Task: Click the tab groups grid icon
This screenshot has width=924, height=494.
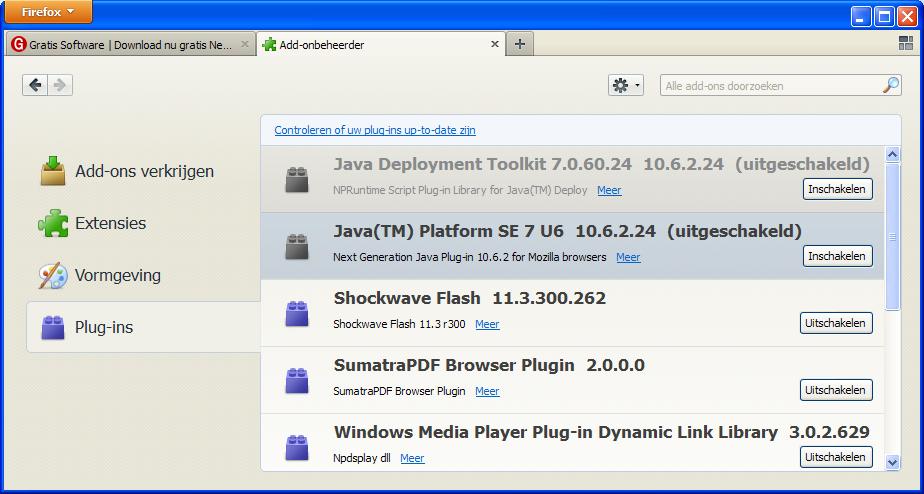Action: [906, 44]
